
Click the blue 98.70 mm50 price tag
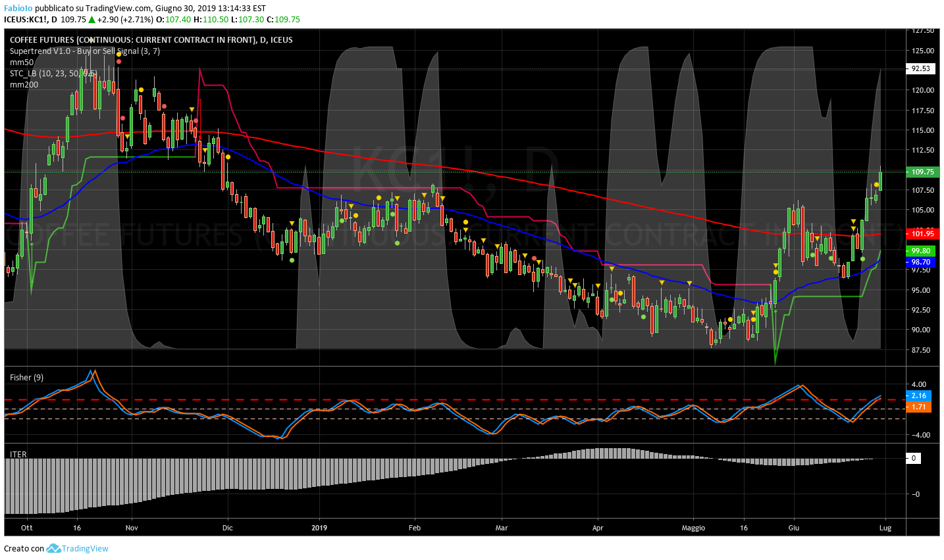pos(921,262)
